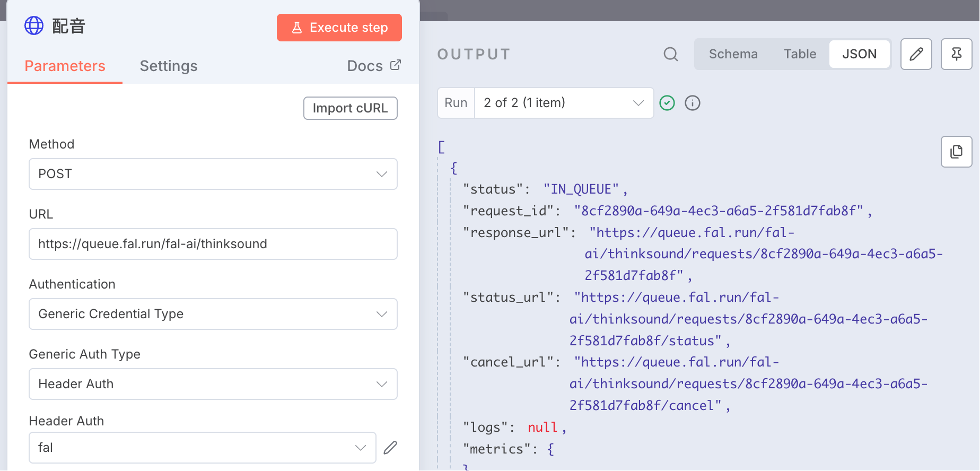Viewport: 980px width, 471px height.
Task: Click the search icon in the Output panel
Action: [x=671, y=54]
